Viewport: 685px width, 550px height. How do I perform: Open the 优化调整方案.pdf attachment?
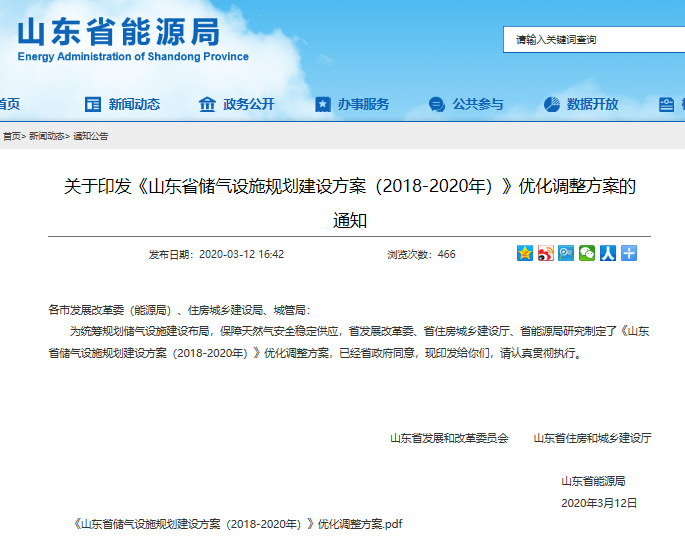(238, 523)
